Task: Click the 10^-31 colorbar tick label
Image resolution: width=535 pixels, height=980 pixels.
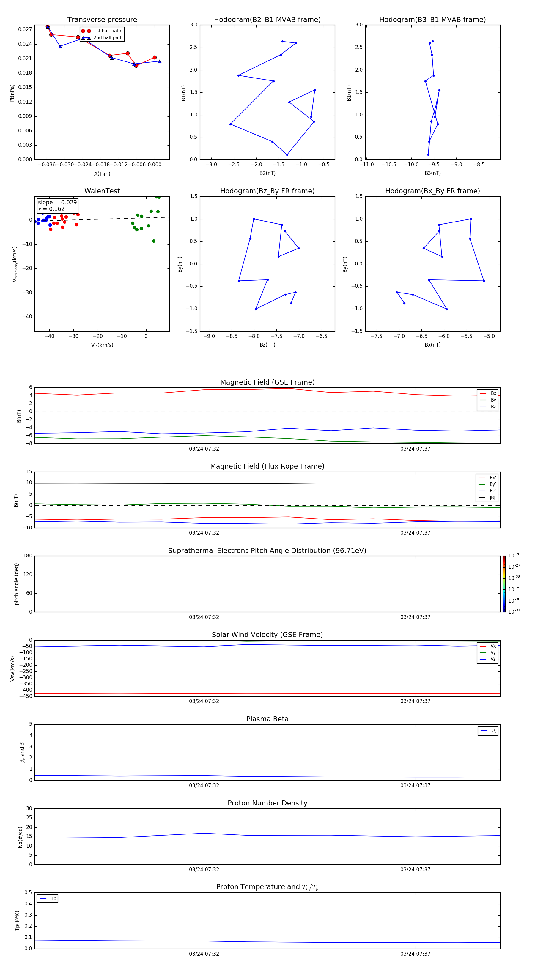Action: click(x=514, y=611)
